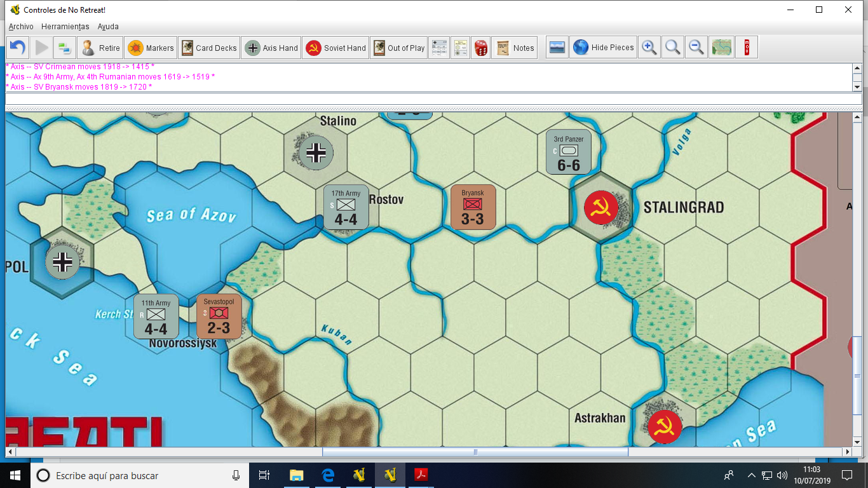The image size is (868, 488).
Task: Open the Herramientas menu
Action: 65,27
